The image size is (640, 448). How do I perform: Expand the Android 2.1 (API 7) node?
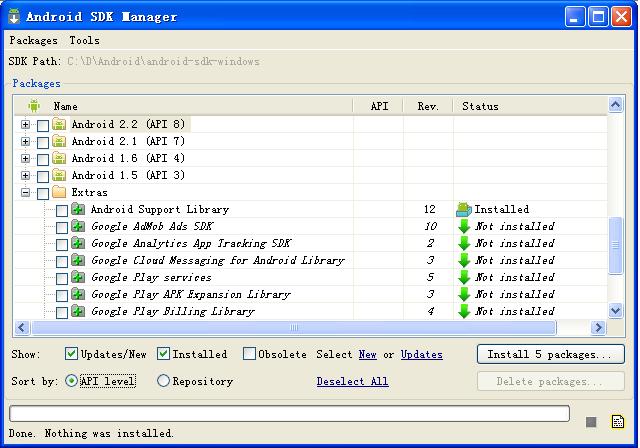(x=25, y=142)
